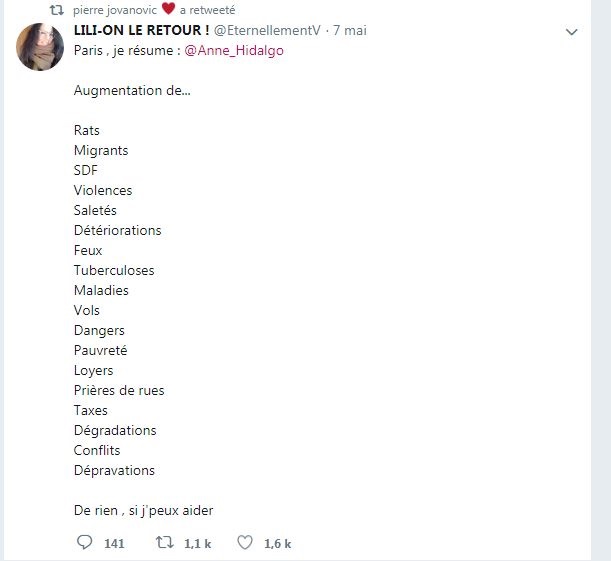Screen dimensions: 611x561
Task: Click the red heart emoji after pierre jovanovic
Action: 167,9
